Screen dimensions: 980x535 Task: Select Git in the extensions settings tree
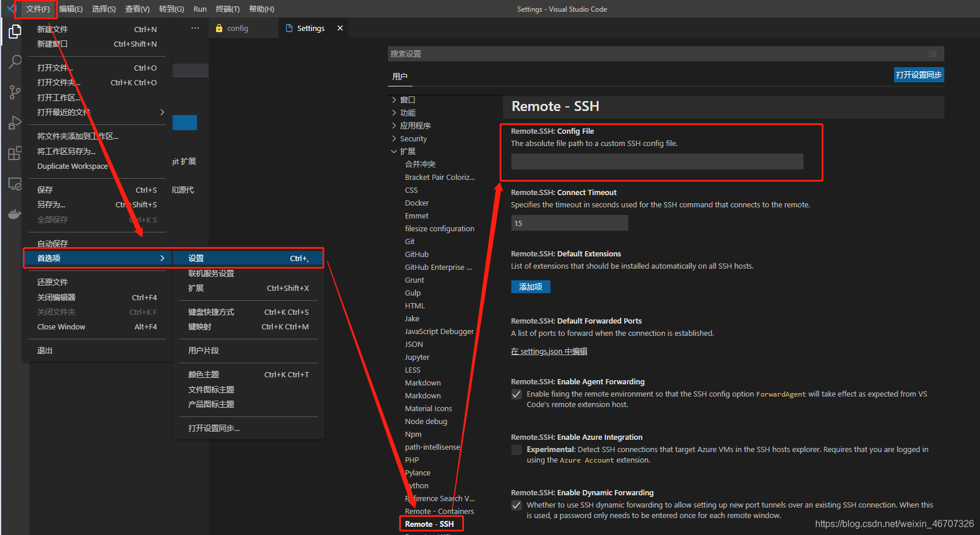(410, 241)
